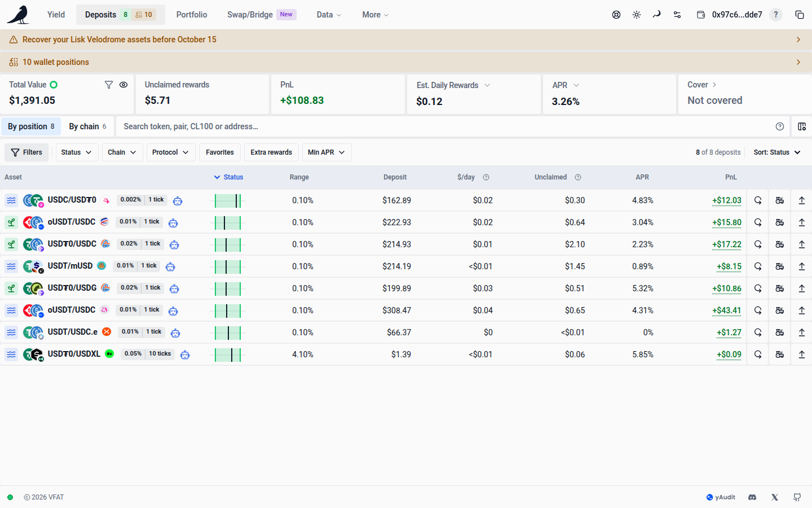Open the Total Value filter funnel icon
Image resolution: width=812 pixels, height=508 pixels.
[x=109, y=85]
